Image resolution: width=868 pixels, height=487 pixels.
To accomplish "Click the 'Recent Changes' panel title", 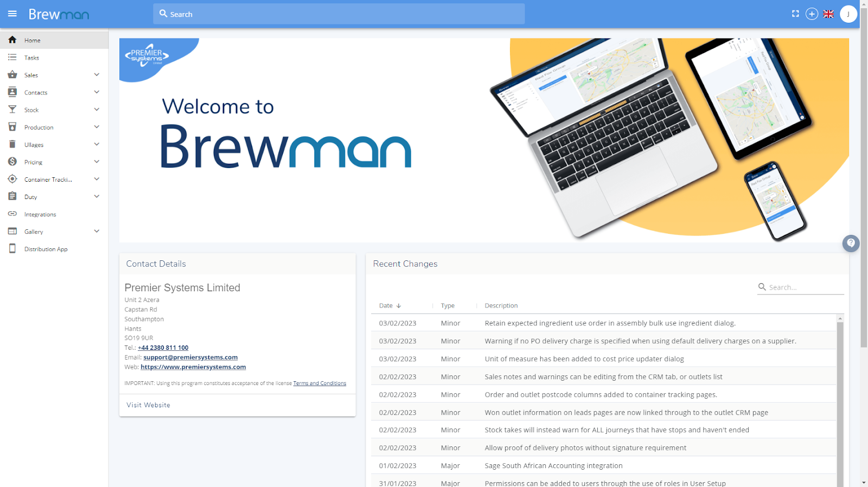I will [x=405, y=264].
